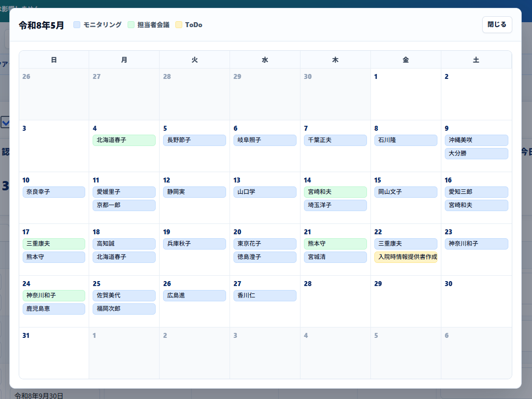Select 香川仁 event on May 27

(x=265, y=295)
